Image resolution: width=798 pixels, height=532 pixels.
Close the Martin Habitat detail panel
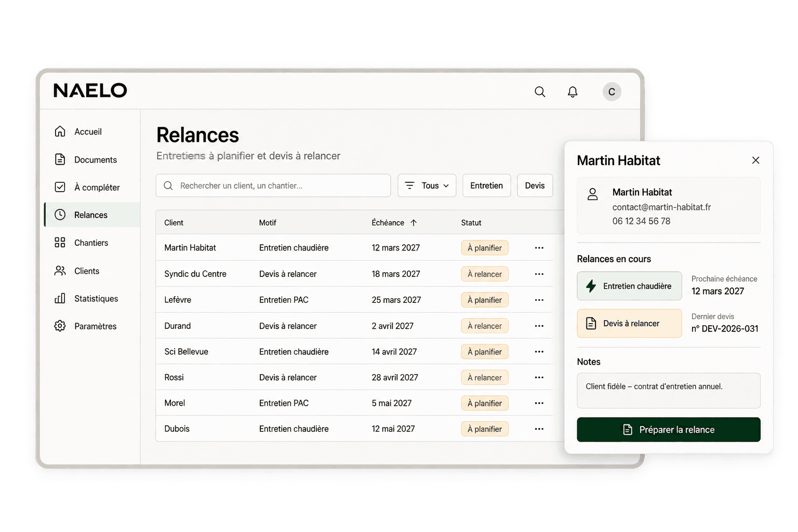click(756, 160)
